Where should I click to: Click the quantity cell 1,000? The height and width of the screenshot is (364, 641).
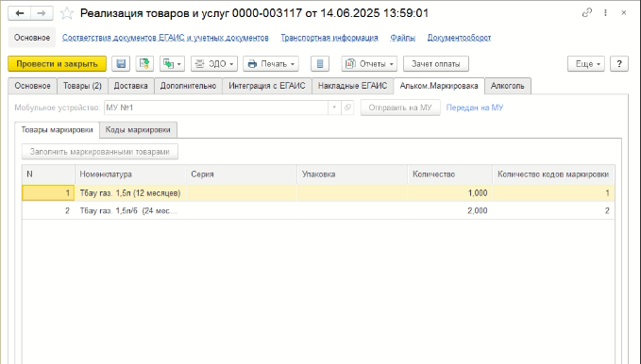point(449,192)
